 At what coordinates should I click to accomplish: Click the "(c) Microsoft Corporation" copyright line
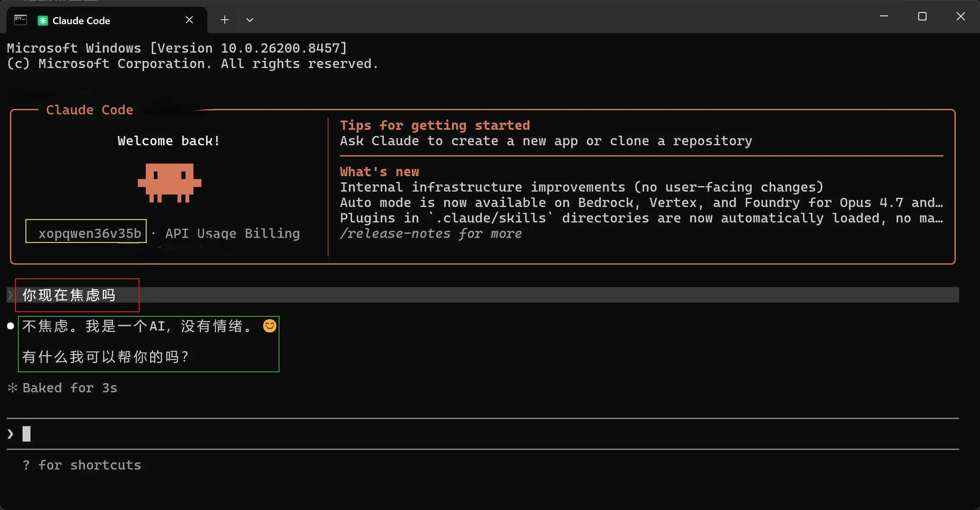[x=193, y=63]
